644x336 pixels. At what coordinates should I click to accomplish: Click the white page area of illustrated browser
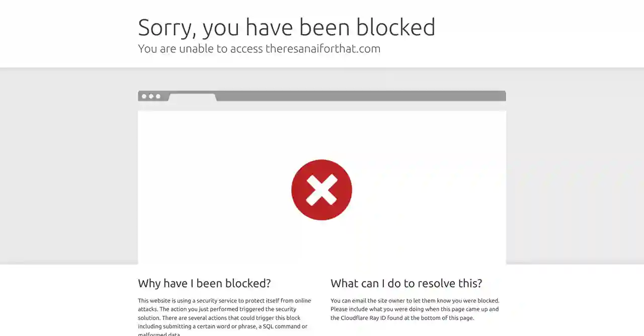coord(321,187)
